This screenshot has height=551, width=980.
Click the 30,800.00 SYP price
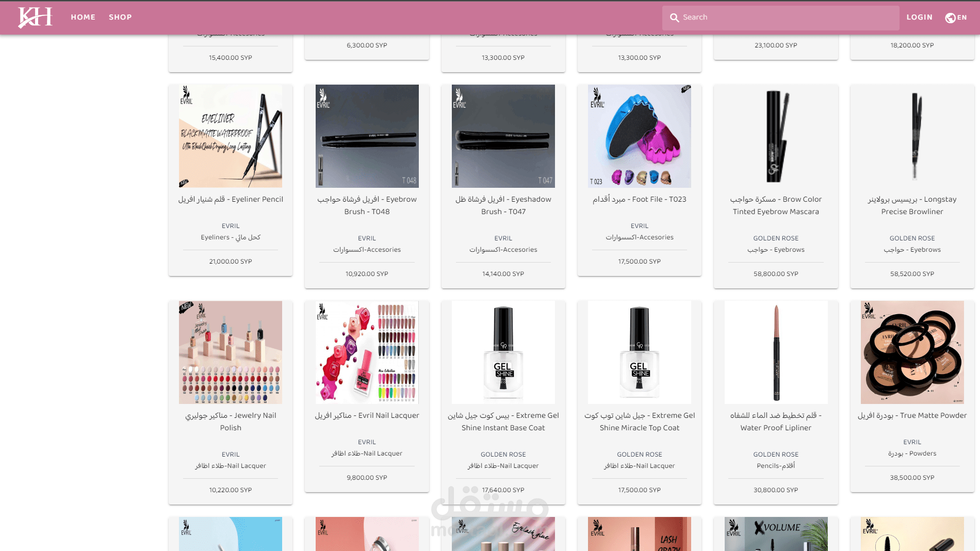[776, 490]
